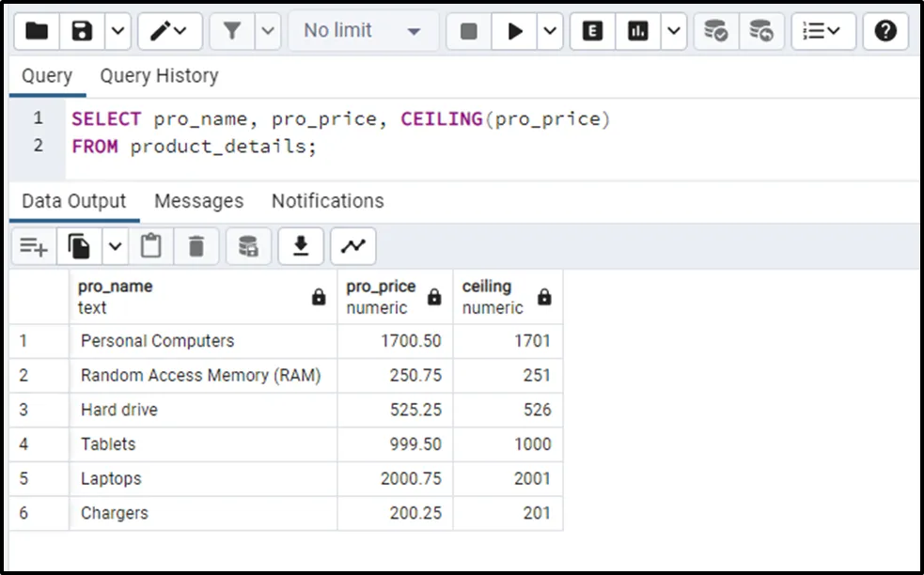Download query results as a file

click(x=300, y=246)
